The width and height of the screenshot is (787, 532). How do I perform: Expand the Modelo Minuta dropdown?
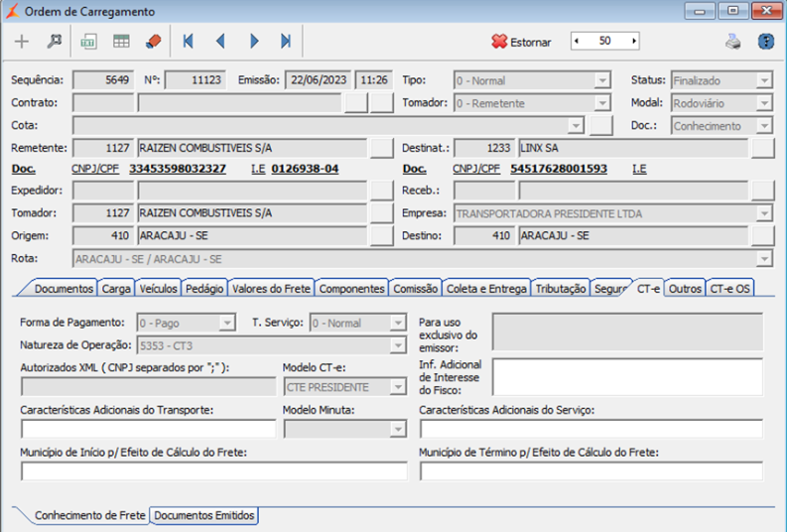[398, 429]
